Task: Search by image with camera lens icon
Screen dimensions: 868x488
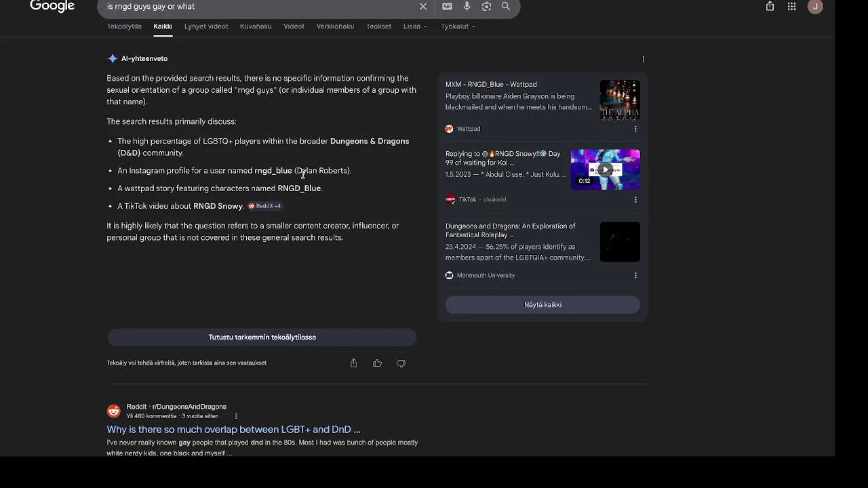Action: 486,6
